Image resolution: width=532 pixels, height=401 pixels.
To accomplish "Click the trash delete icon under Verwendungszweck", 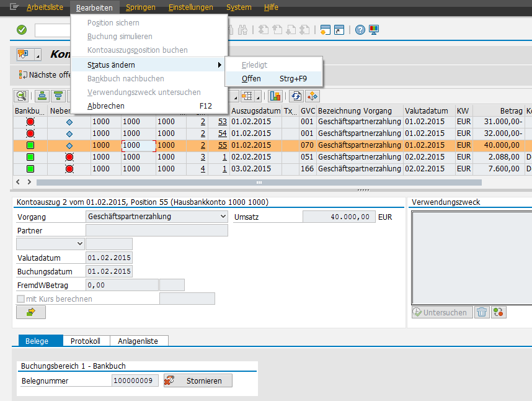I will (x=482, y=312).
